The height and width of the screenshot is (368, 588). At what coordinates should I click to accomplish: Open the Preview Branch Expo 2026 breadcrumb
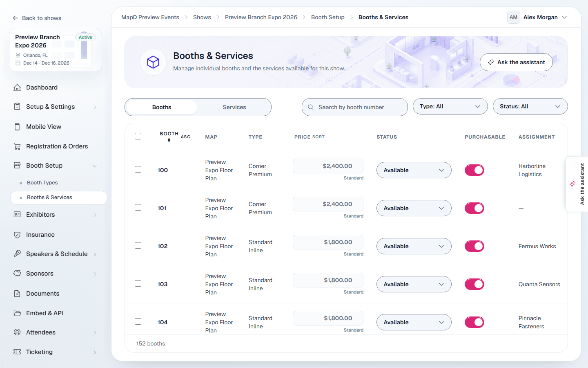coord(261,17)
